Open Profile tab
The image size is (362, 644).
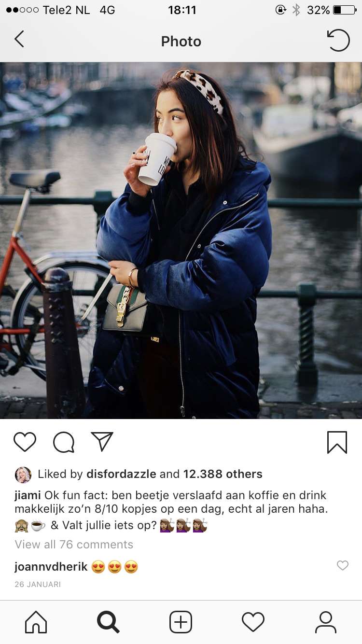tap(326, 622)
